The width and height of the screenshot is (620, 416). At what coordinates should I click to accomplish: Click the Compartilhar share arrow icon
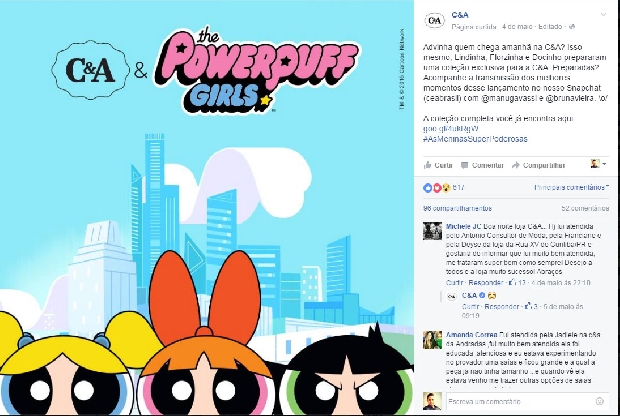(x=515, y=165)
